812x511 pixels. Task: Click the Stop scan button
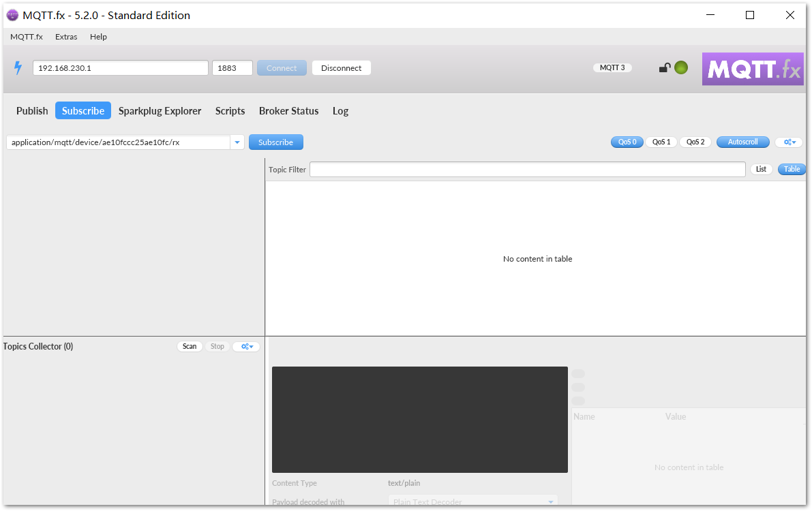point(217,346)
